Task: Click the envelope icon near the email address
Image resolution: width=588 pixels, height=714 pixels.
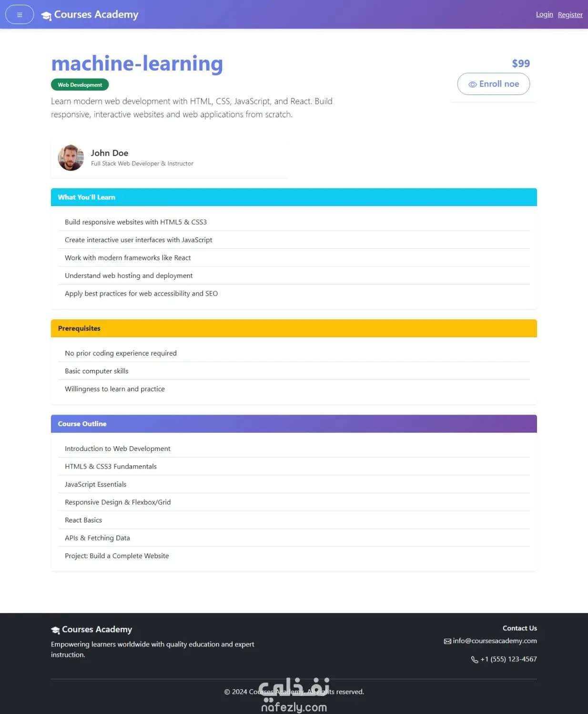Action: tap(447, 641)
